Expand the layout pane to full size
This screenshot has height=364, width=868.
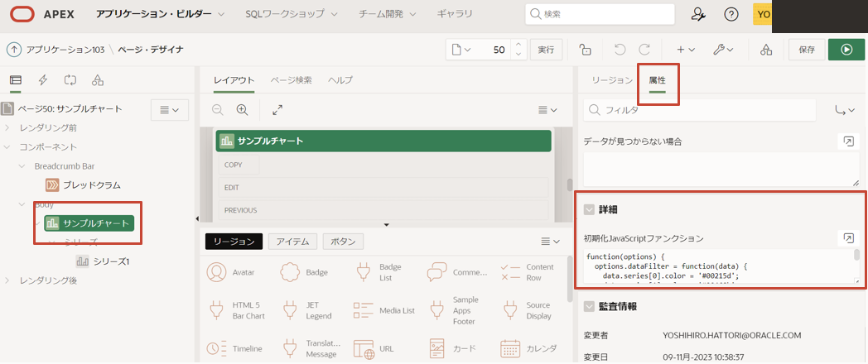(x=278, y=109)
